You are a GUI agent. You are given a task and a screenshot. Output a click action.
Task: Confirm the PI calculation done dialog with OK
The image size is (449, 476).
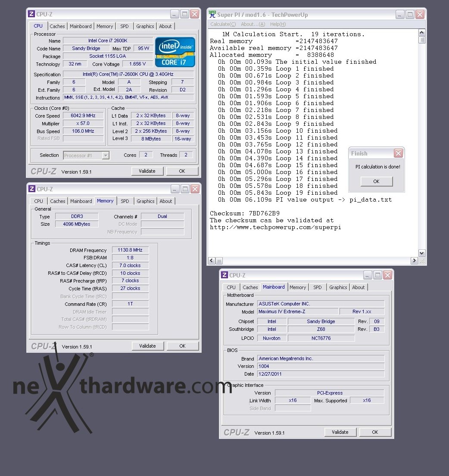(x=377, y=181)
